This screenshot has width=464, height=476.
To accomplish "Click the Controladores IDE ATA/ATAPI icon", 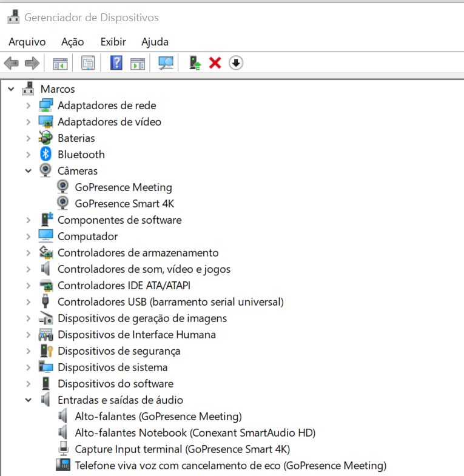I will tap(46, 286).
